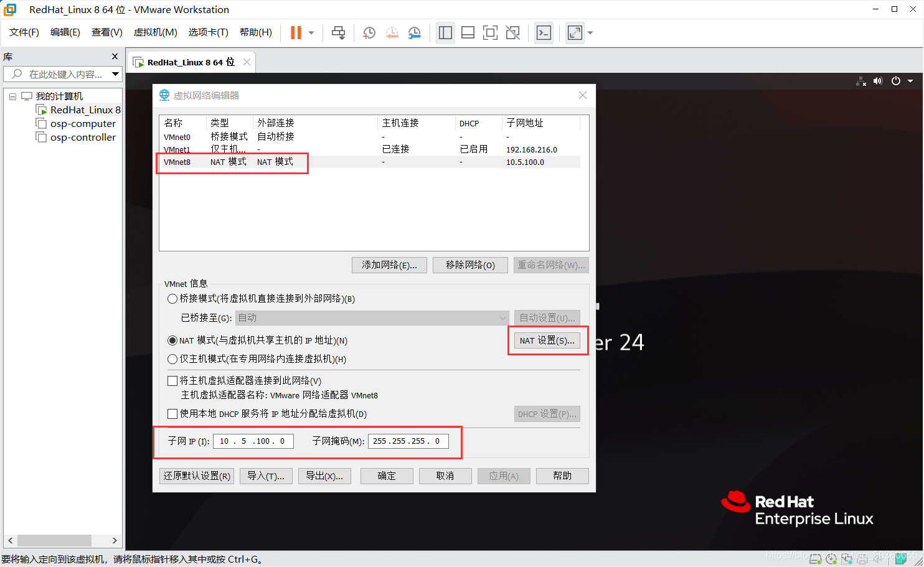Select the VMnet8 NAT row
The height and width of the screenshot is (567, 924).
point(370,162)
